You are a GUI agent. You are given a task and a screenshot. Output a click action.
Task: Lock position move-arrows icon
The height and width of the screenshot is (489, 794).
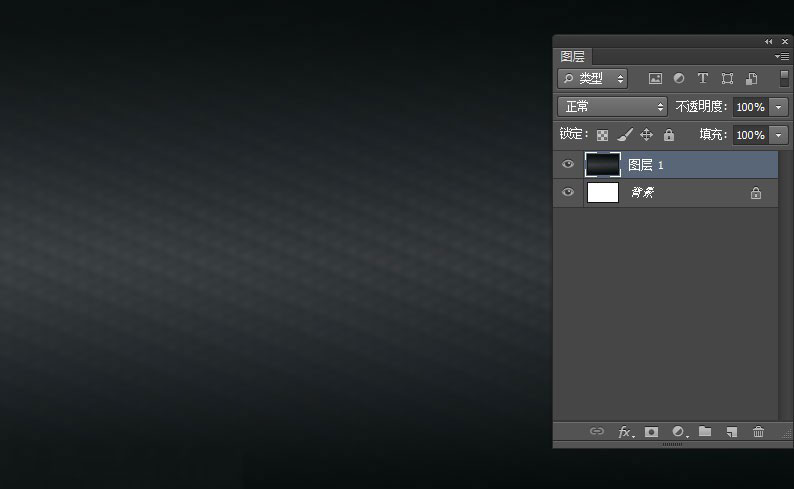(x=647, y=135)
